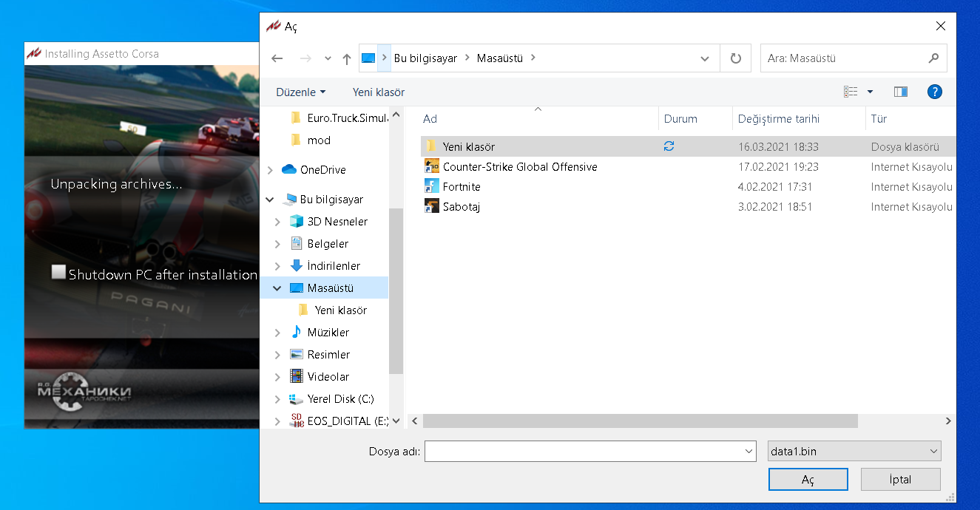Click Dosya klasörü type text
Screen dimensions: 980x510
(905, 146)
